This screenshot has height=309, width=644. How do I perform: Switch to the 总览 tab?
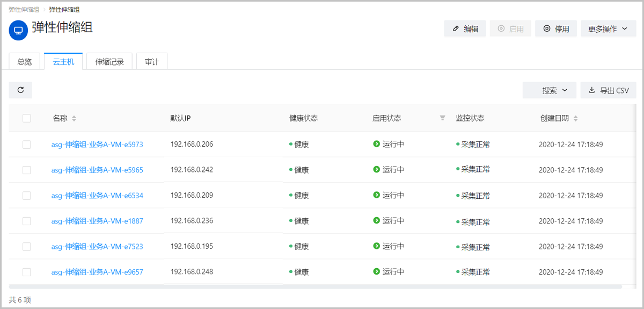click(24, 62)
